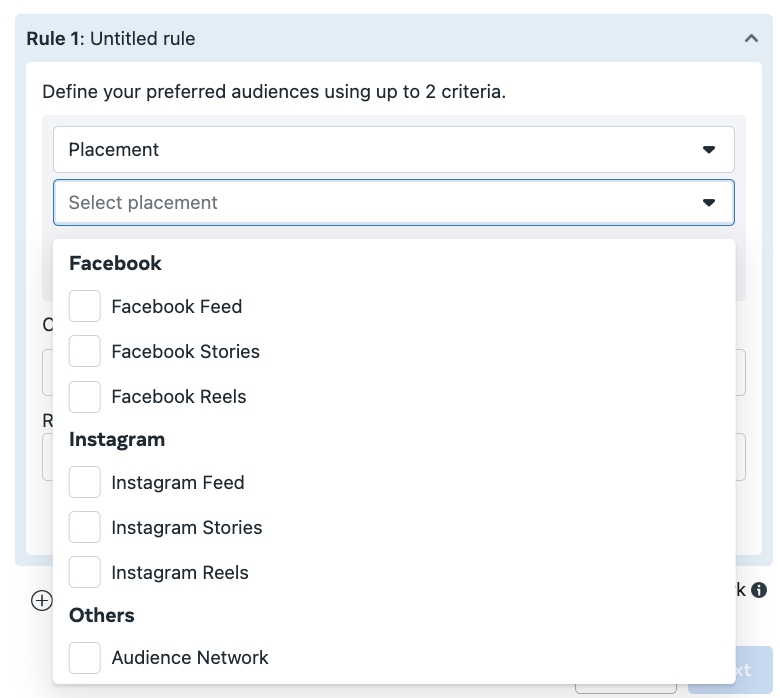This screenshot has width=780, height=698.
Task: Check the Audience Network checkbox
Action: (x=85, y=658)
